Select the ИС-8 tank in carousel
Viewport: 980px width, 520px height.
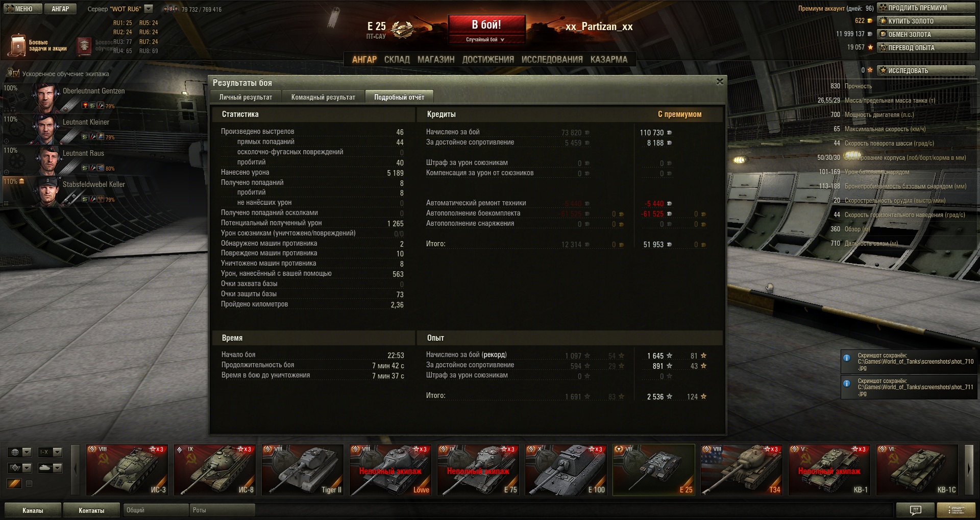coord(215,469)
